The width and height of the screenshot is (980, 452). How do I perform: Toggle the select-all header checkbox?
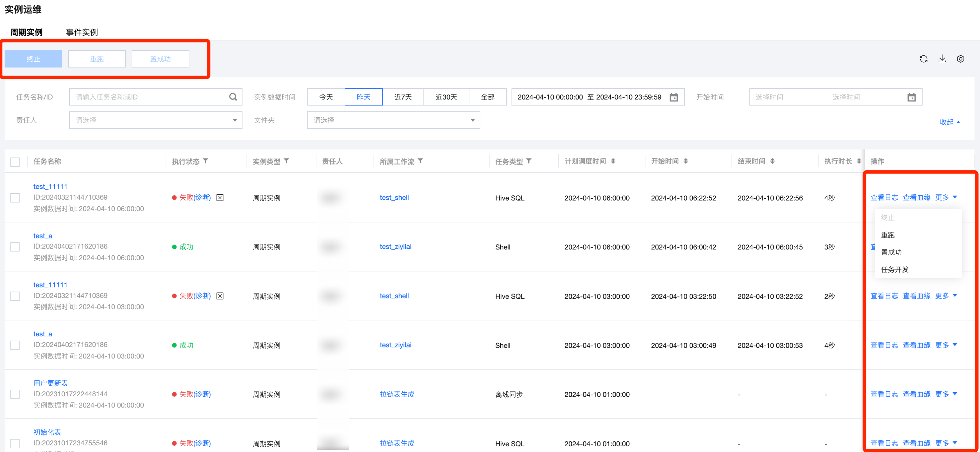[15, 162]
